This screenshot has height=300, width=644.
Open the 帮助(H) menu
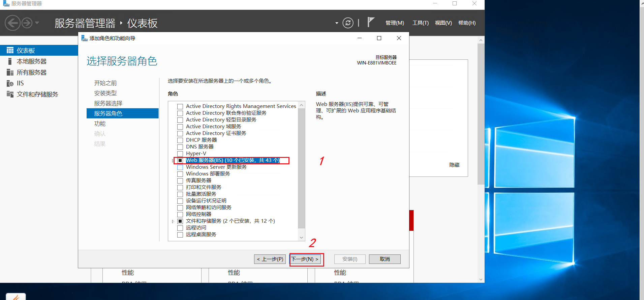(x=467, y=23)
